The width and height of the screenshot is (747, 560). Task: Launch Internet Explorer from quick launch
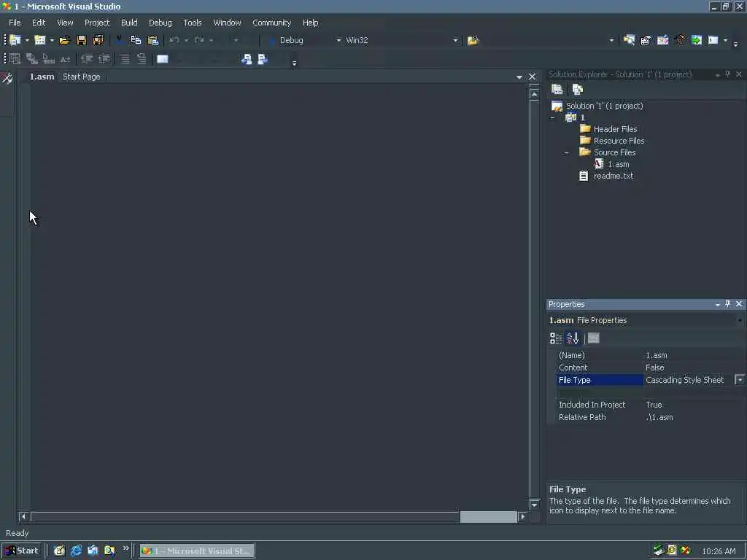[x=76, y=551]
